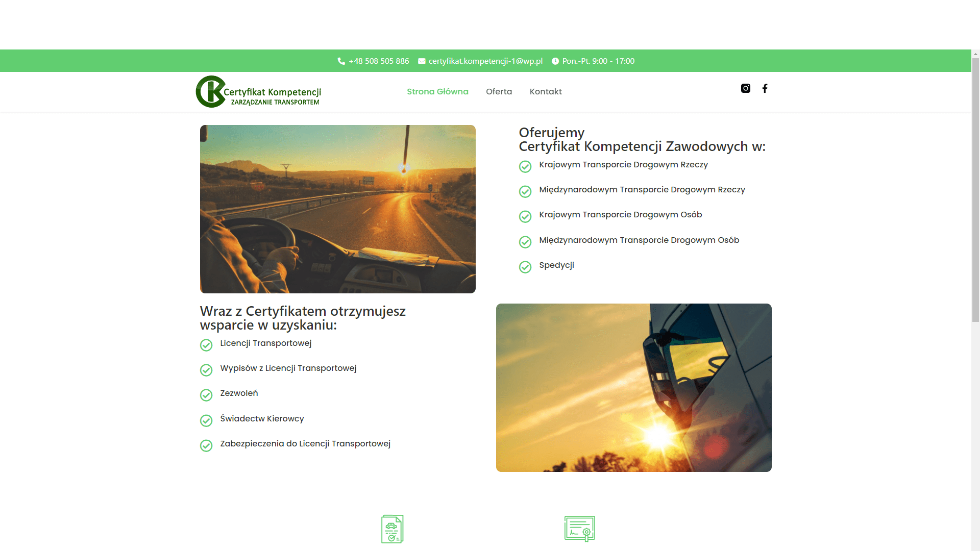The image size is (980, 551).
Task: Open the Kontakt menu item
Action: [x=546, y=92]
